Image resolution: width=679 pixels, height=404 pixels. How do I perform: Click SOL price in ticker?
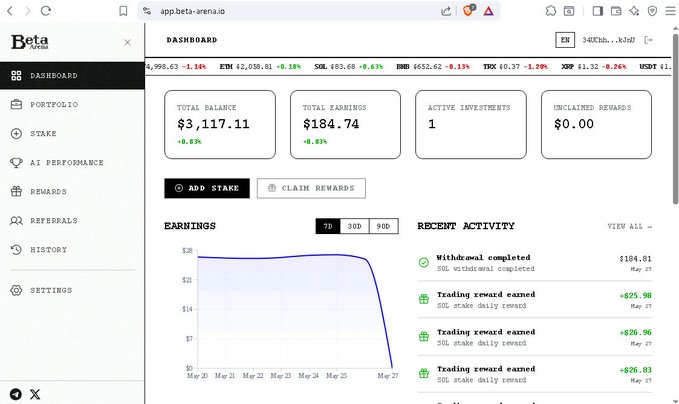click(x=349, y=67)
